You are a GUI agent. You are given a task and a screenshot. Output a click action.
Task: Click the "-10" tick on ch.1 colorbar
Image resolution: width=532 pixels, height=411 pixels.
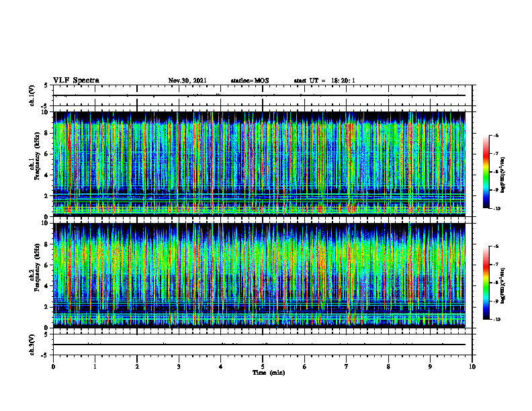(x=496, y=209)
